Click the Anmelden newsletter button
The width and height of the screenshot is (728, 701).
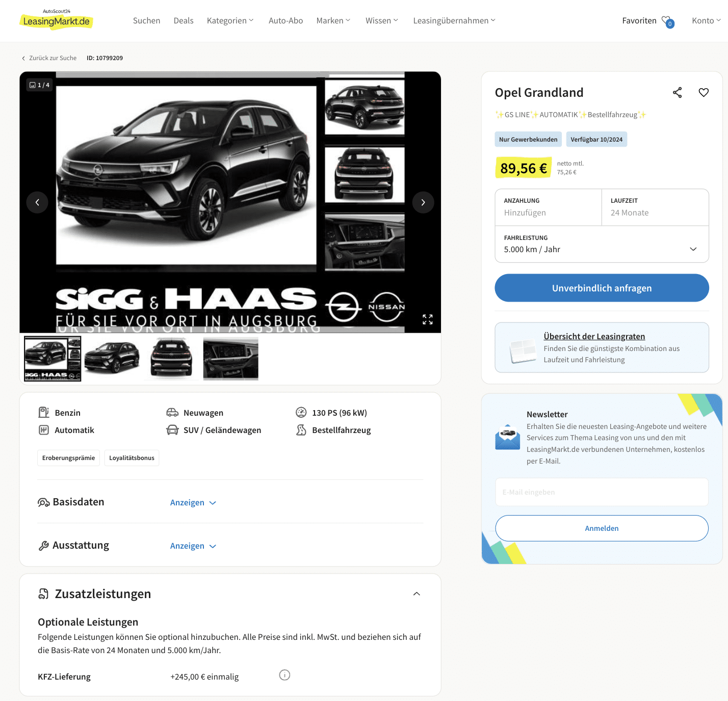[602, 528]
